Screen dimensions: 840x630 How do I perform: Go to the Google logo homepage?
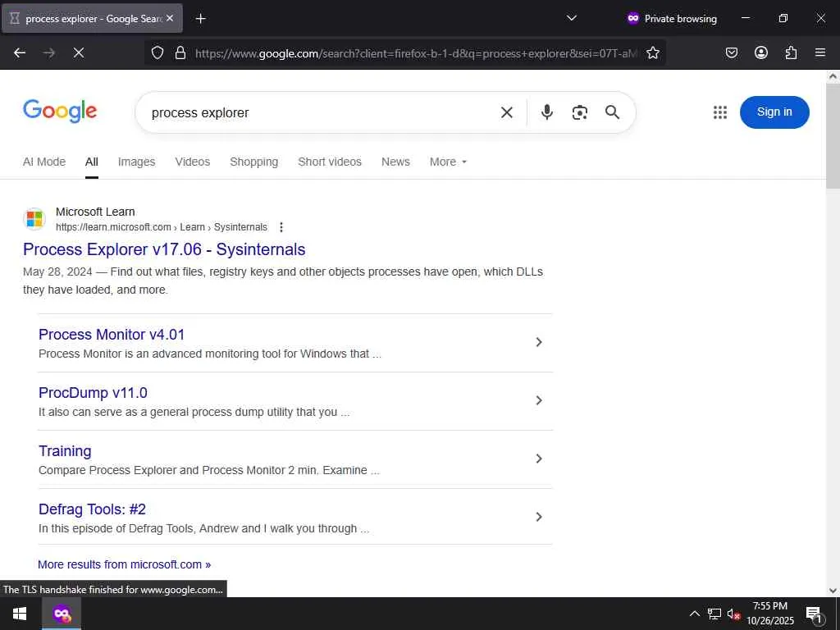click(60, 112)
